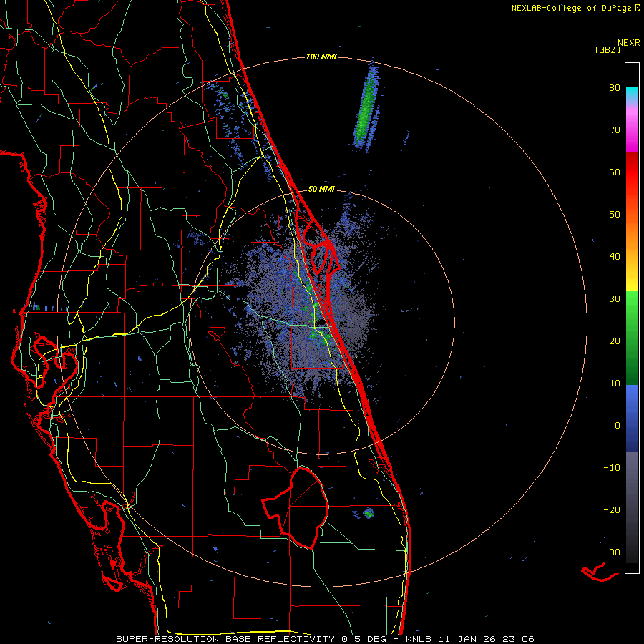Click the small green echo east of Lake Okeechobee

(369, 513)
